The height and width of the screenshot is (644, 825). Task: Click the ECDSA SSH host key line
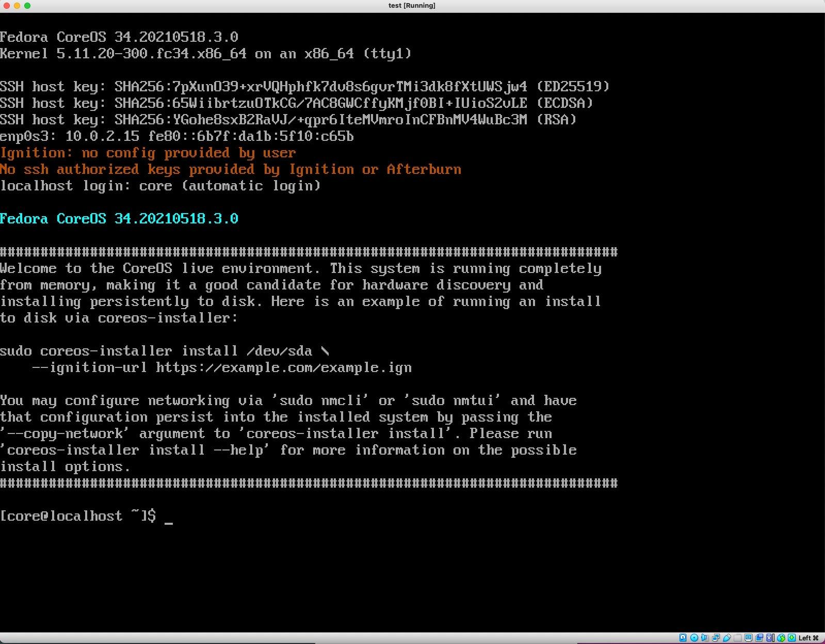pyautogui.click(x=297, y=103)
